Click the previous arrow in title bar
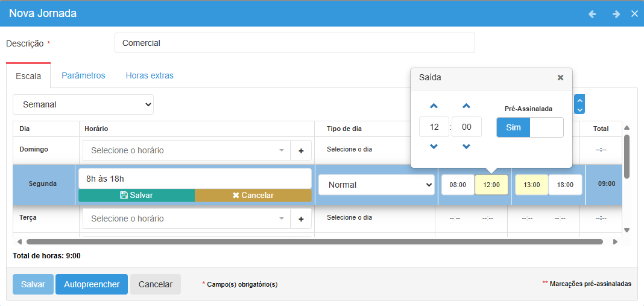The width and height of the screenshot is (644, 306). (x=592, y=14)
